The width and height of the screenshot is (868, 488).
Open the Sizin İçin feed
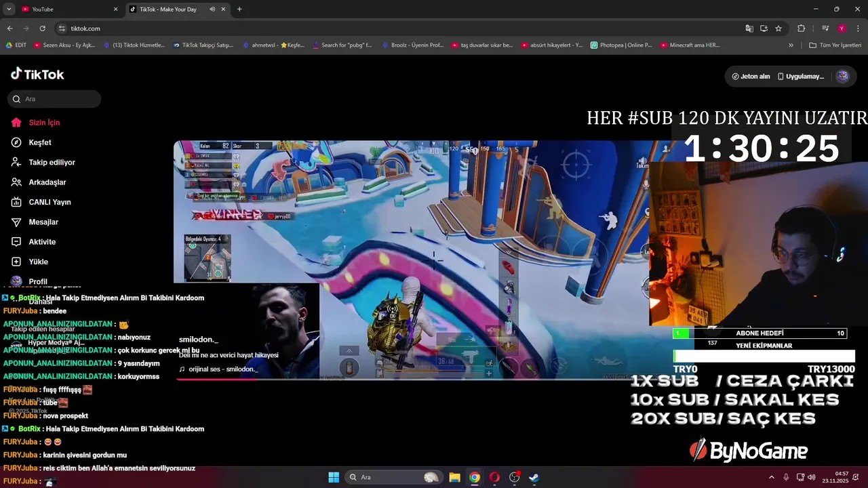click(x=45, y=123)
